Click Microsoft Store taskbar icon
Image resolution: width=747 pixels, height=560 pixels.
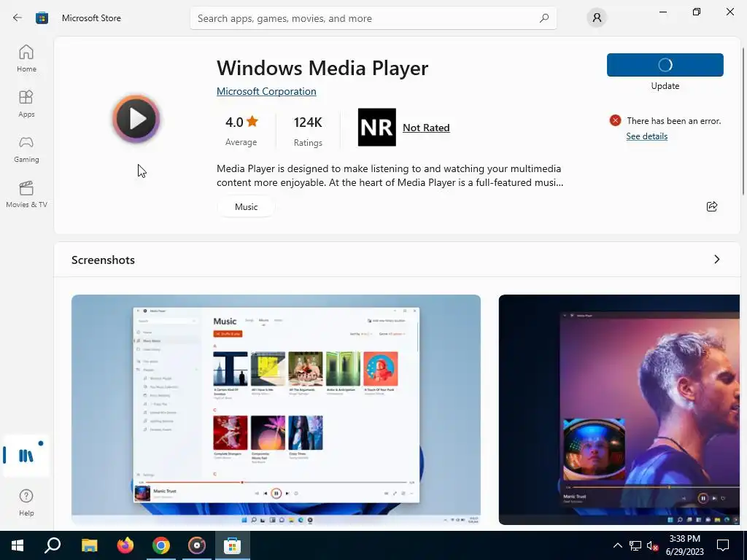pos(232,545)
